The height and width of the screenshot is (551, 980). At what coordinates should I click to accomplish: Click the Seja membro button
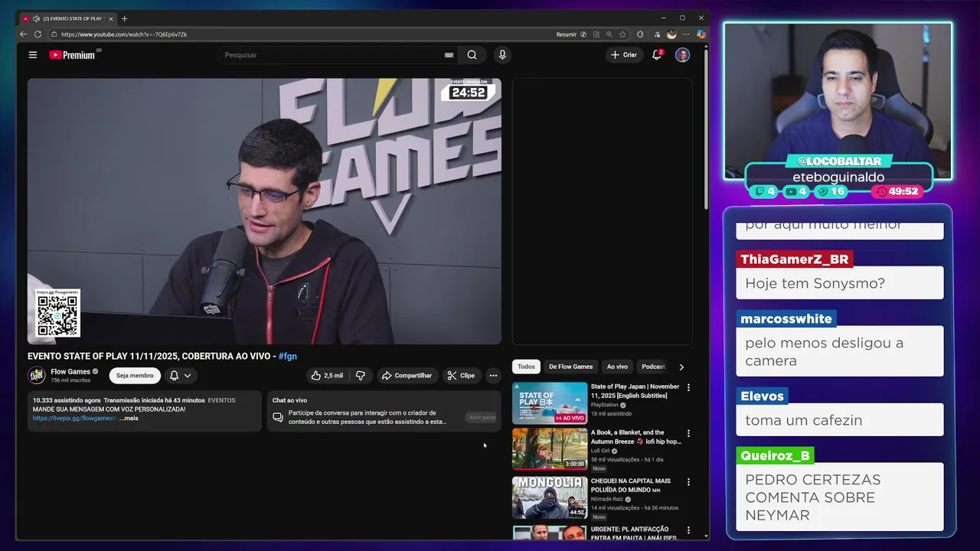point(135,376)
